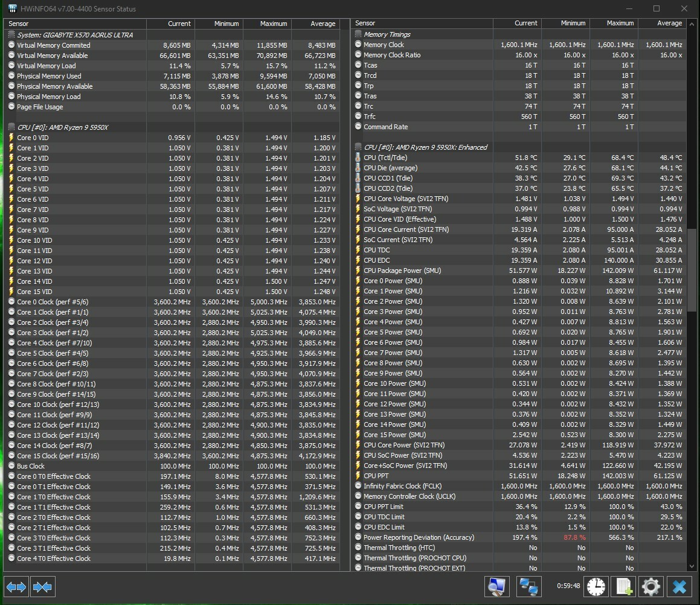
Task: Click the left panel Sensor column header
Action: [x=75, y=24]
